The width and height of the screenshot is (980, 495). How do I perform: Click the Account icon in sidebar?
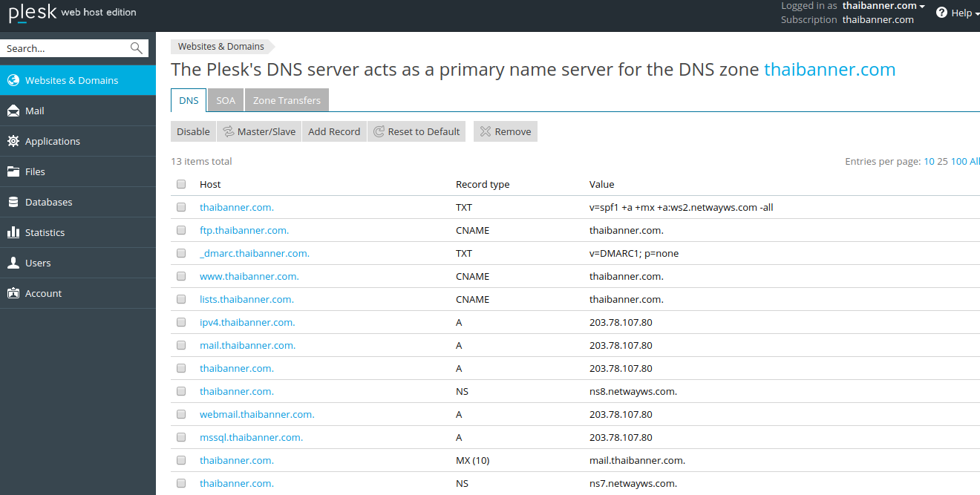tap(13, 293)
